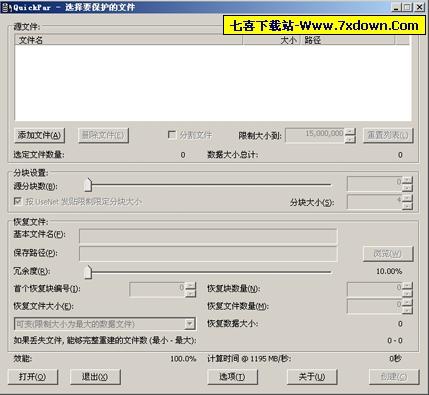Click the QuickPar title bar app icon
Image resolution: width=429 pixels, height=395 pixels.
tap(6, 7)
